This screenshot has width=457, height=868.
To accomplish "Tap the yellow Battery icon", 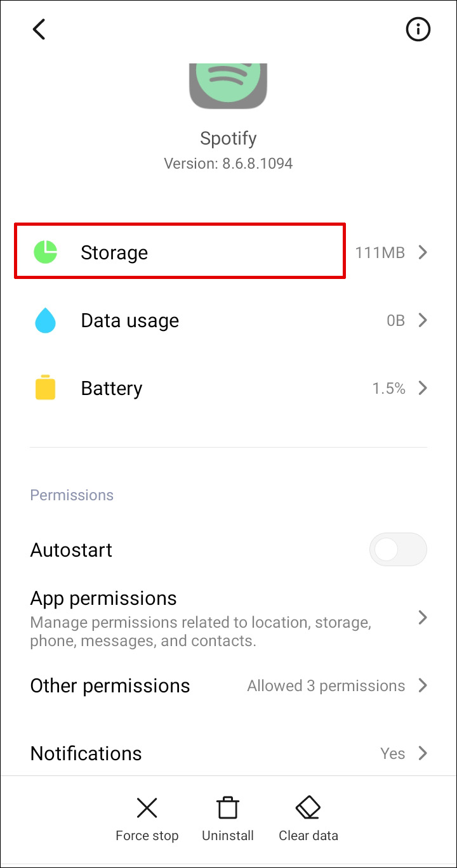I will tap(46, 388).
